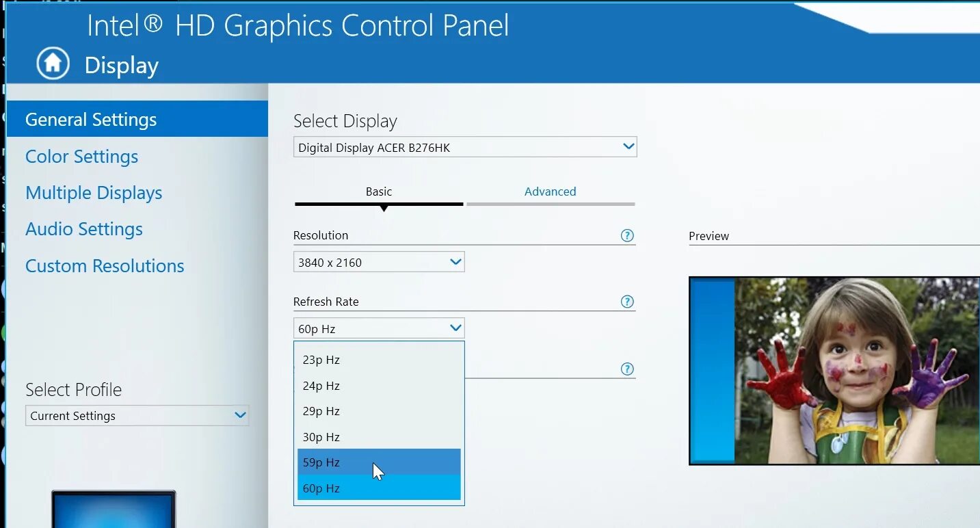Click the Display heading text

122,66
